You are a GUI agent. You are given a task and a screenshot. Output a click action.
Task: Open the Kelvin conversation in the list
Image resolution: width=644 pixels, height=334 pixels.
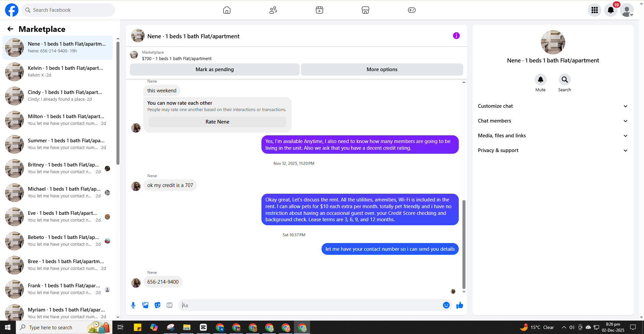point(58,72)
